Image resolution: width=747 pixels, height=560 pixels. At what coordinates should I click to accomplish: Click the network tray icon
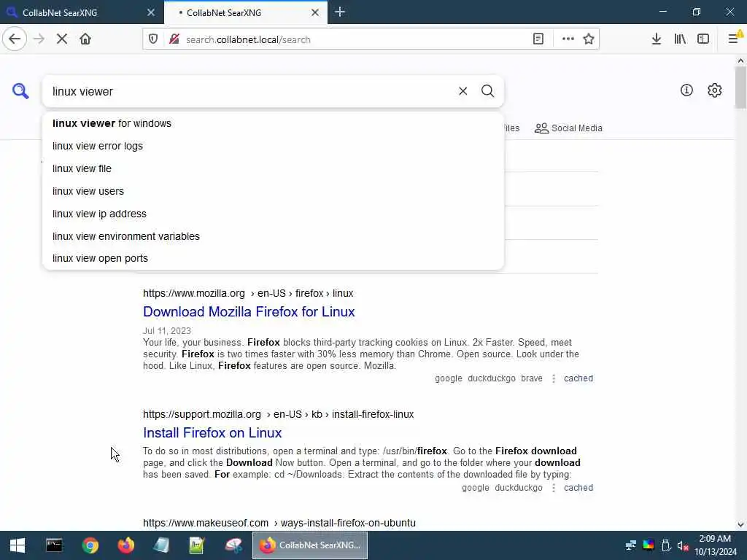[631, 545]
